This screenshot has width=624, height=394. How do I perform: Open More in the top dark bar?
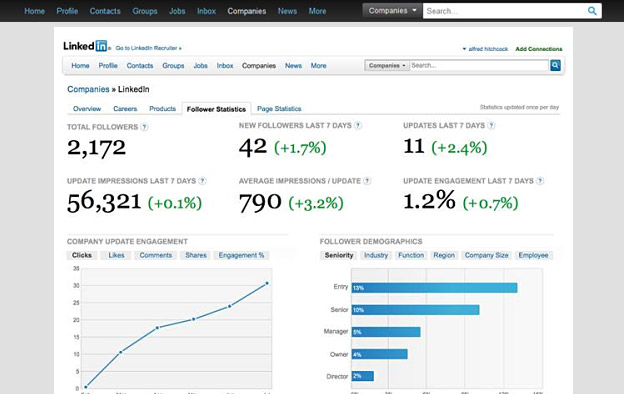[x=317, y=11]
